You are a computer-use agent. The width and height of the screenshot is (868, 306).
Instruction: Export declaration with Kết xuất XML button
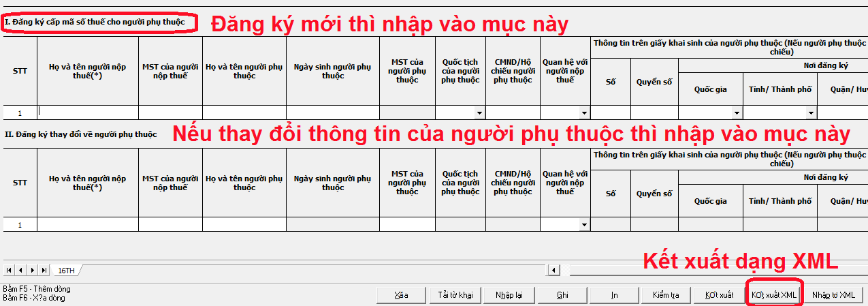(x=775, y=295)
